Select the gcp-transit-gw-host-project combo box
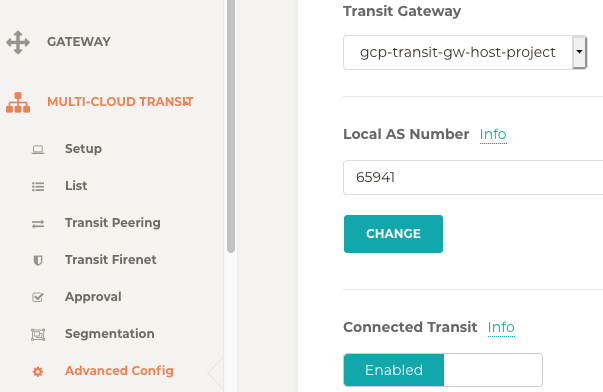Image resolution: width=603 pixels, height=392 pixels. [x=465, y=52]
